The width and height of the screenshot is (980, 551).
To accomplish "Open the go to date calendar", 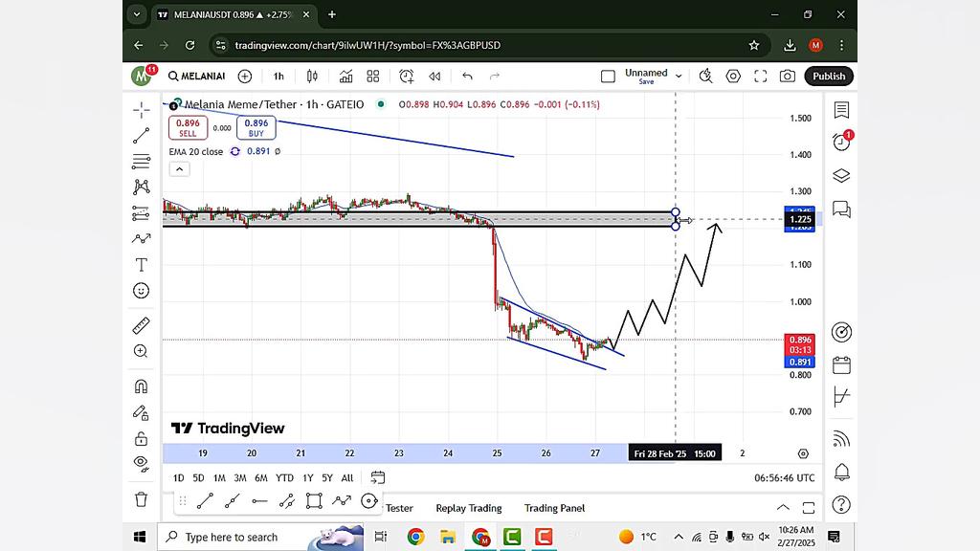I will pos(377,478).
